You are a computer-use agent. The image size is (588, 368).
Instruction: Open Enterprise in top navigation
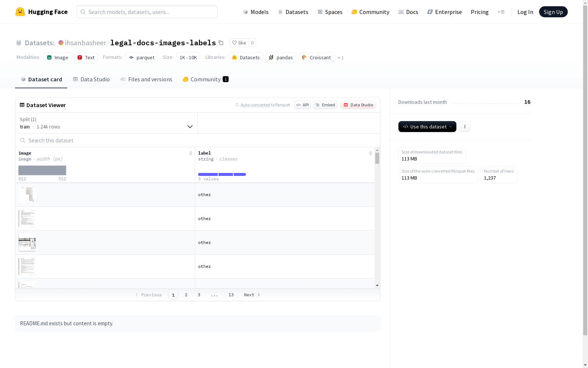click(x=445, y=12)
